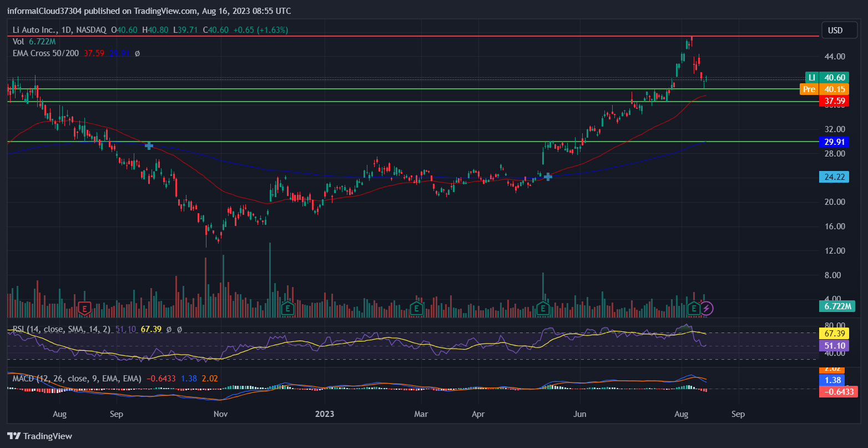Click the +0.65 (+1.63%) change value
This screenshot has width=868, height=448.
(x=260, y=29)
